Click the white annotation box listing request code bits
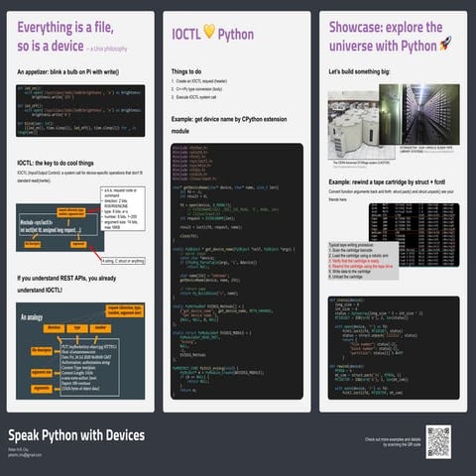Image resolution: width=476 pixels, height=476 pixels. click(123, 208)
